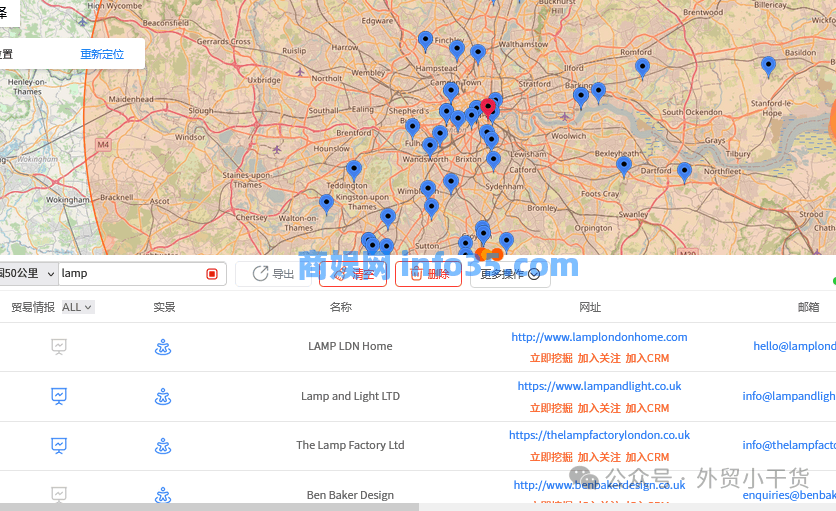This screenshot has width=836, height=511.
Task: Click 加入CRM for LAMP LDN Home
Action: (647, 358)
